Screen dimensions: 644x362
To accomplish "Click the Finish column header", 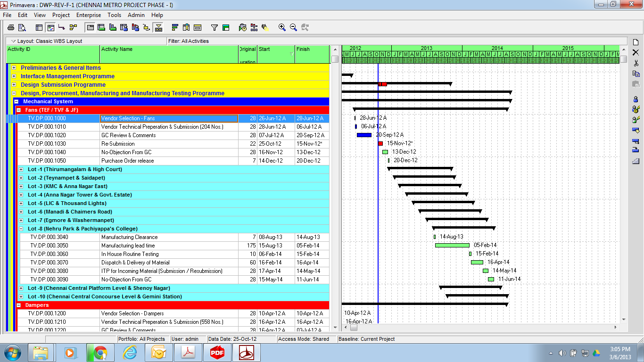I will [313, 54].
